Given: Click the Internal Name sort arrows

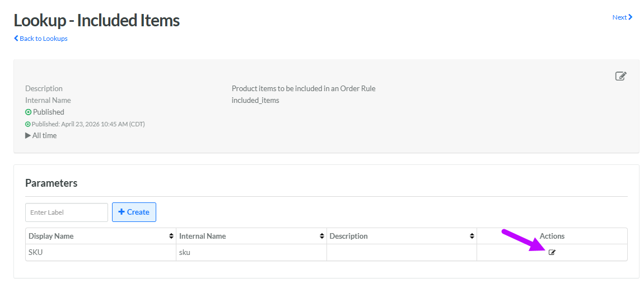Looking at the screenshot, I should 322,236.
